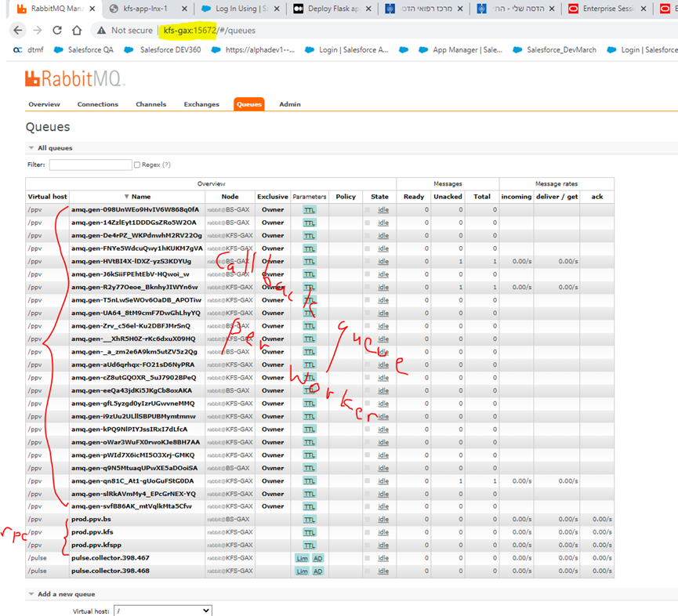Go to the Connections tab
This screenshot has width=678, height=616.
click(x=98, y=104)
